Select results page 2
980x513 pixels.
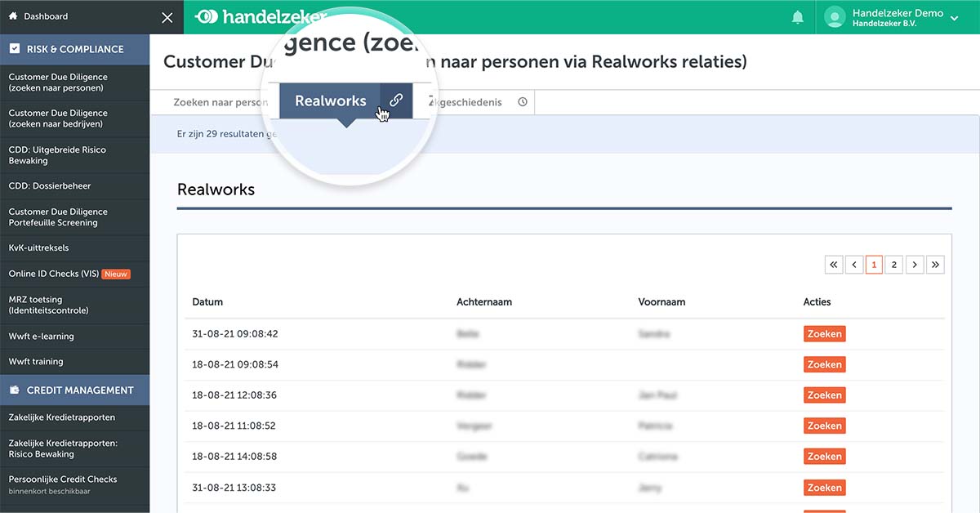[894, 265]
